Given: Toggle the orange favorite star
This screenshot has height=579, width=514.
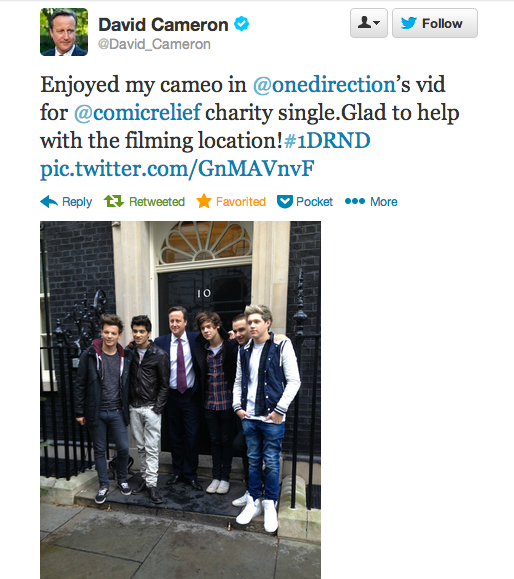Looking at the screenshot, I should [204, 201].
